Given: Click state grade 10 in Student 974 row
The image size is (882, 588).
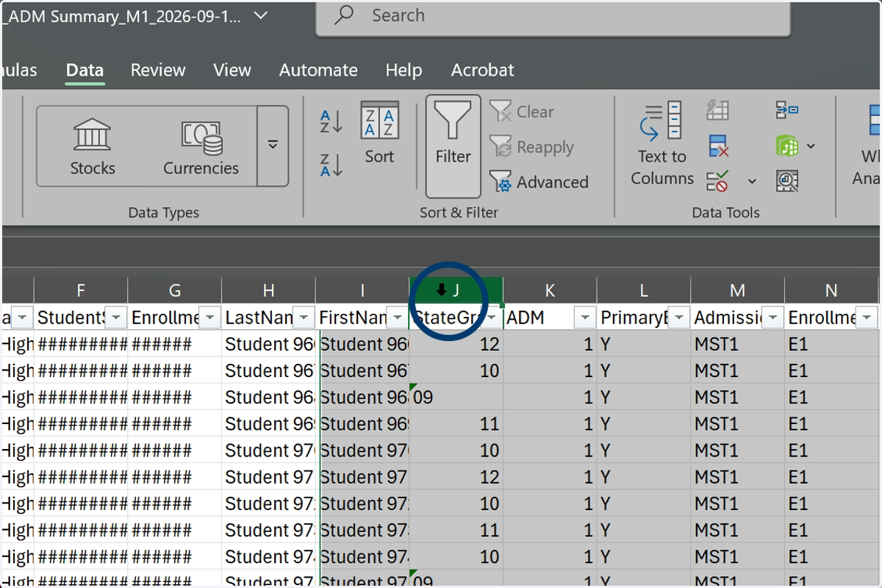Looking at the screenshot, I should pyautogui.click(x=456, y=556).
